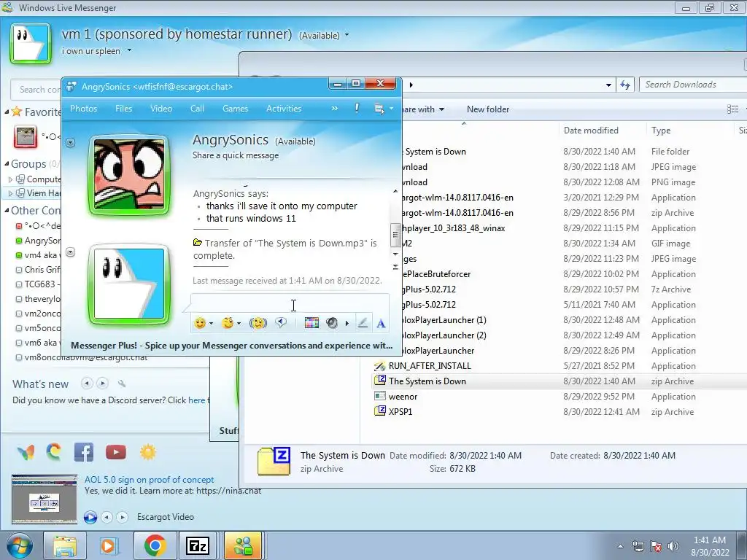Screen dimensions: 747x560
Task: Click the rainbow C icon beside the butterfly
Action: pyautogui.click(x=54, y=451)
